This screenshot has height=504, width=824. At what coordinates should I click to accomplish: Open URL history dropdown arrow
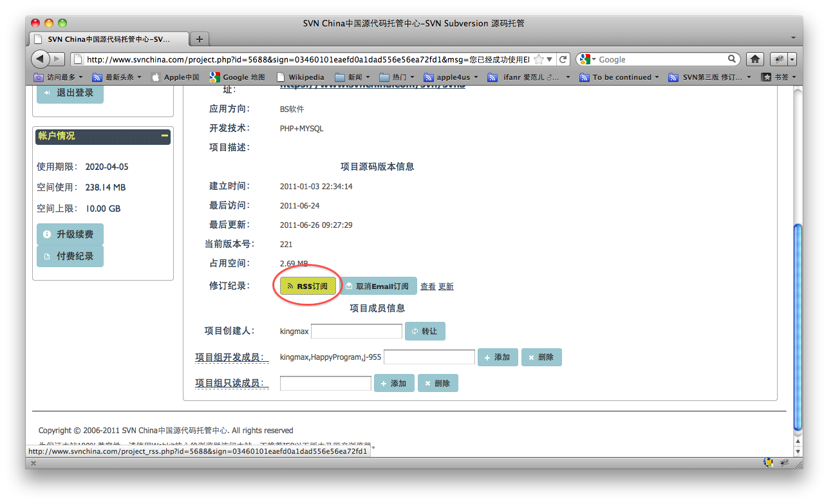tap(550, 60)
